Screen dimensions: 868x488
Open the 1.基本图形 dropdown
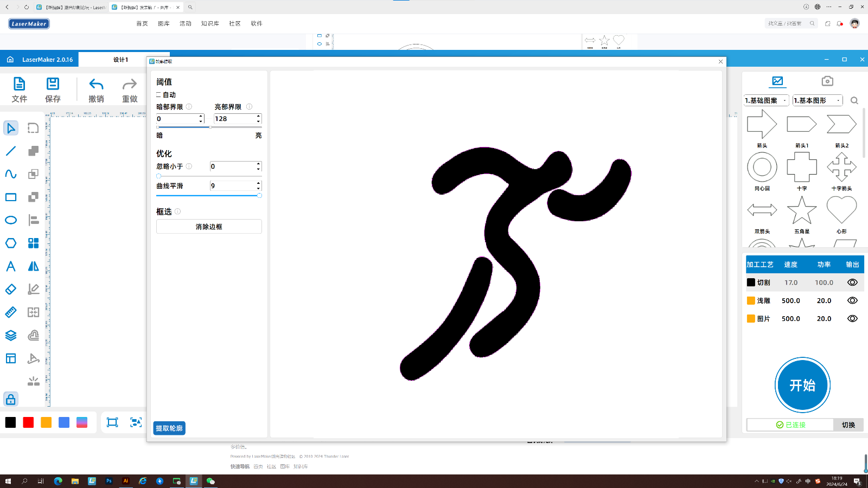[x=816, y=100]
